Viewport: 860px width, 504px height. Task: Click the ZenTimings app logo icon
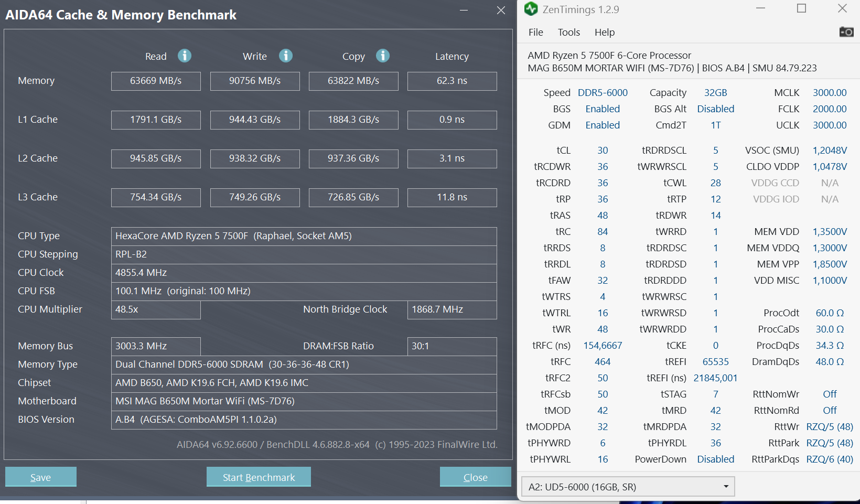[x=531, y=8]
